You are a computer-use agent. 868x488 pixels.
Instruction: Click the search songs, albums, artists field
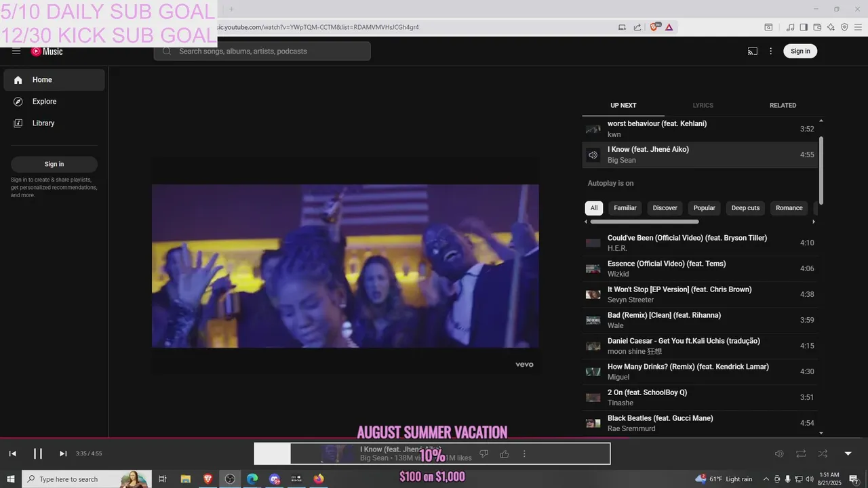pos(262,52)
